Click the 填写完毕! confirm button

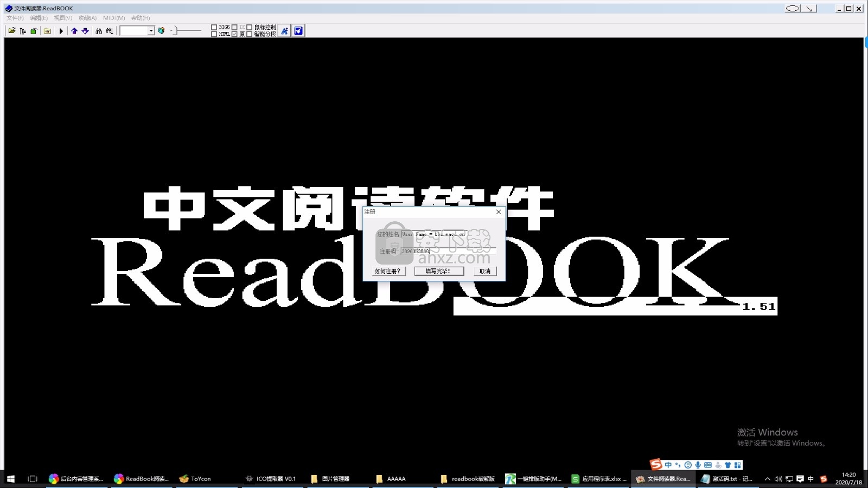click(439, 271)
